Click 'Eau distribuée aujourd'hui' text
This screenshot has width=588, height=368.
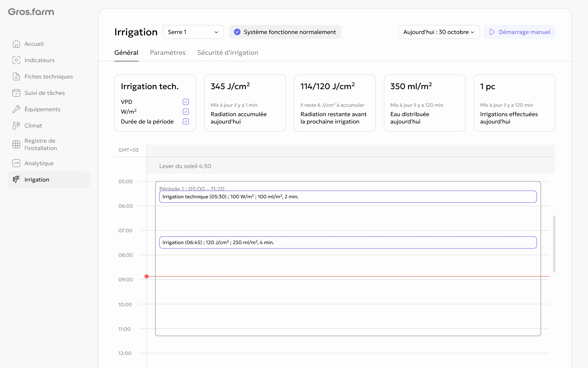tap(410, 118)
